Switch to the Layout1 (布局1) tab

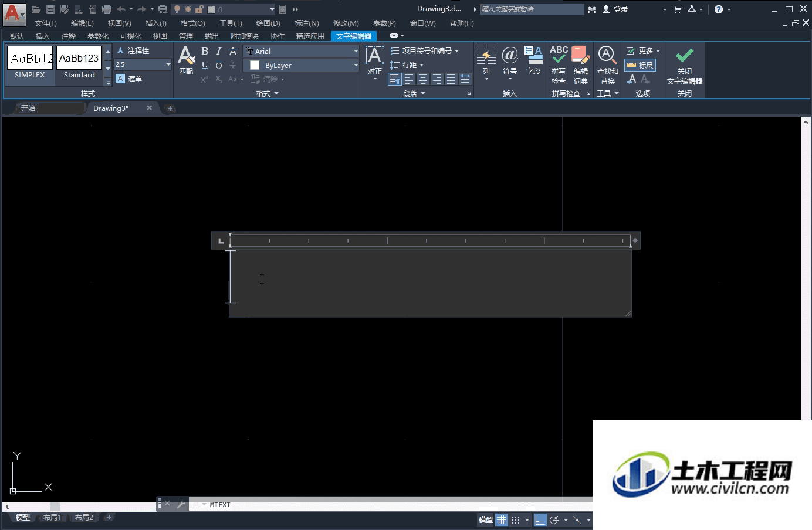[x=52, y=518]
